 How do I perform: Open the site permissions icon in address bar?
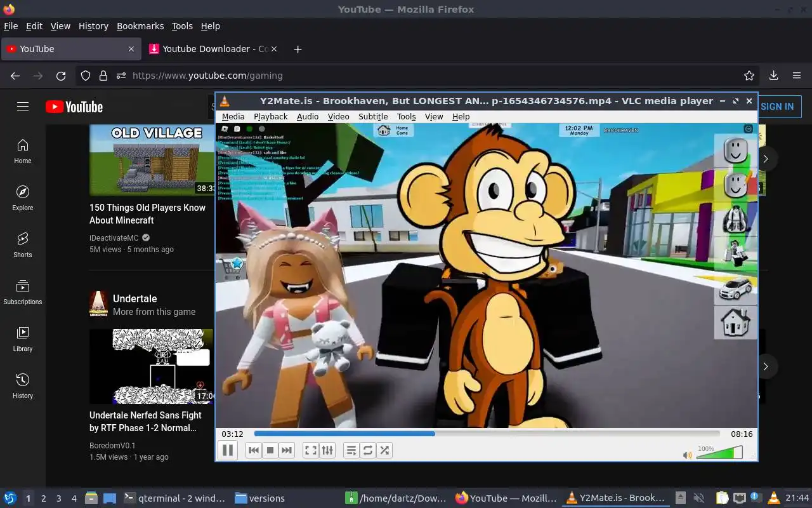point(121,76)
